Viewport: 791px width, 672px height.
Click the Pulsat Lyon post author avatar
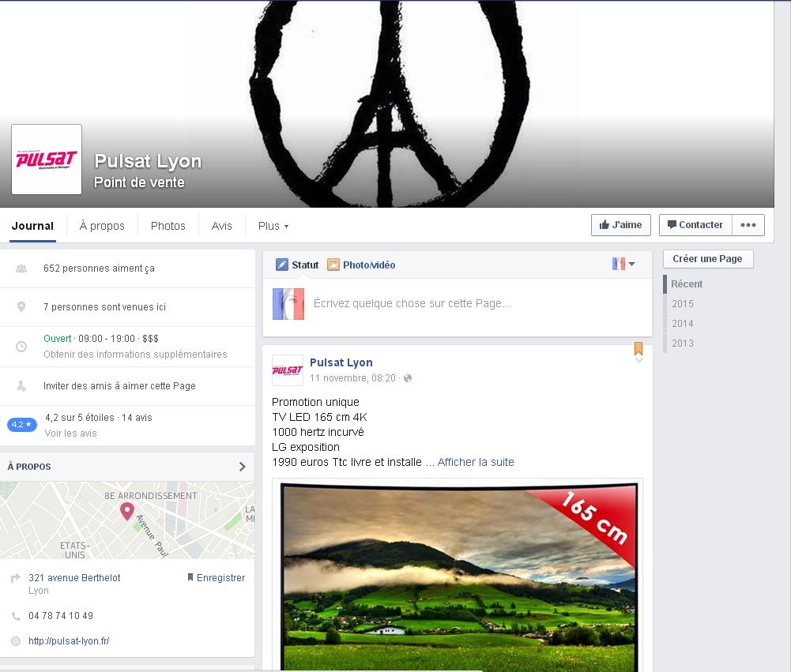point(288,370)
